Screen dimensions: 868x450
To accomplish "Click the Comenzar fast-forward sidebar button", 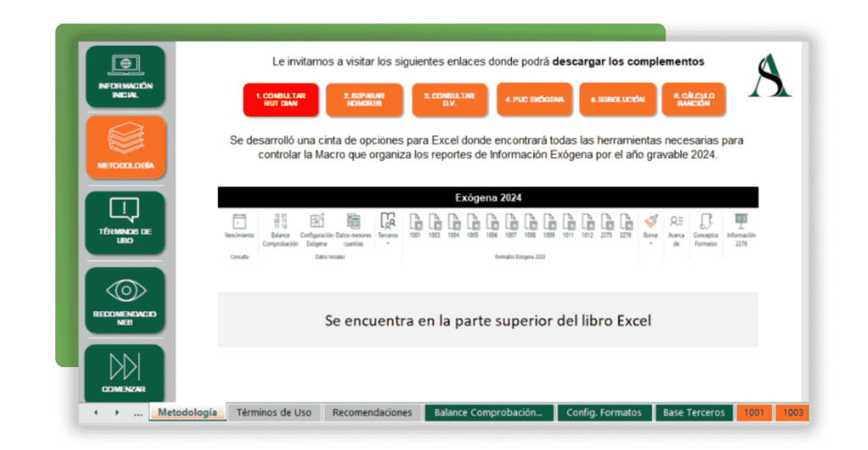I will pyautogui.click(x=125, y=374).
